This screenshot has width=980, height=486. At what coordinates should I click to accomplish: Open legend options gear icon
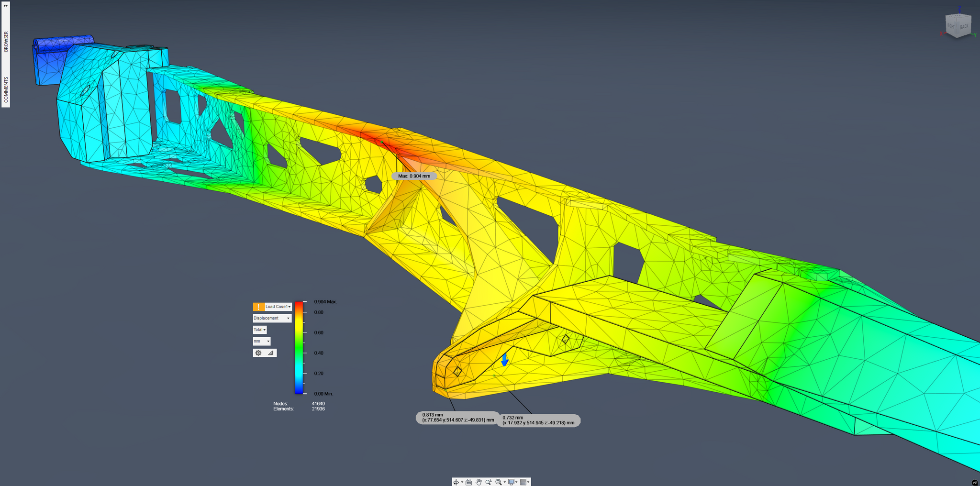tap(258, 353)
